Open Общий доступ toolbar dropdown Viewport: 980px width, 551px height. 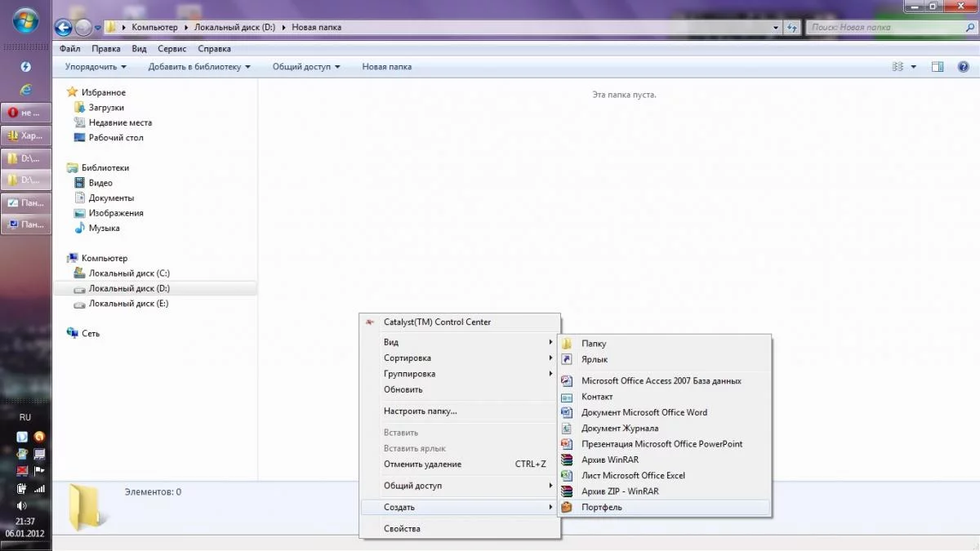306,67
